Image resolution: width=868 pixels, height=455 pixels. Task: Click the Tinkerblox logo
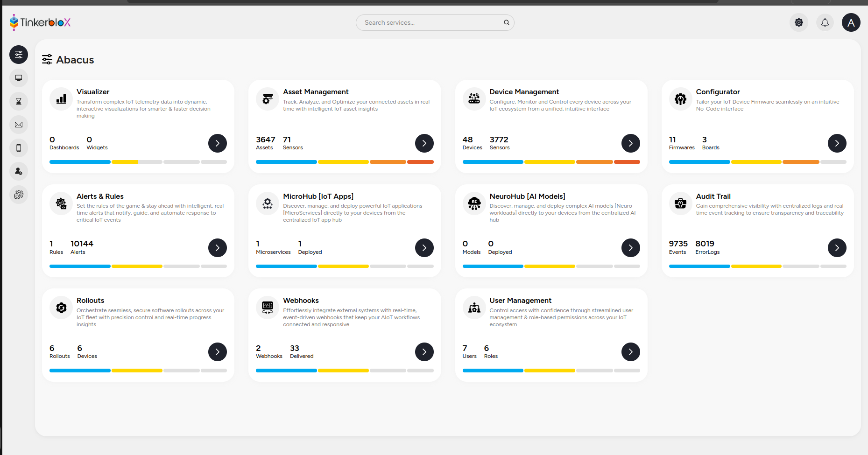point(40,22)
